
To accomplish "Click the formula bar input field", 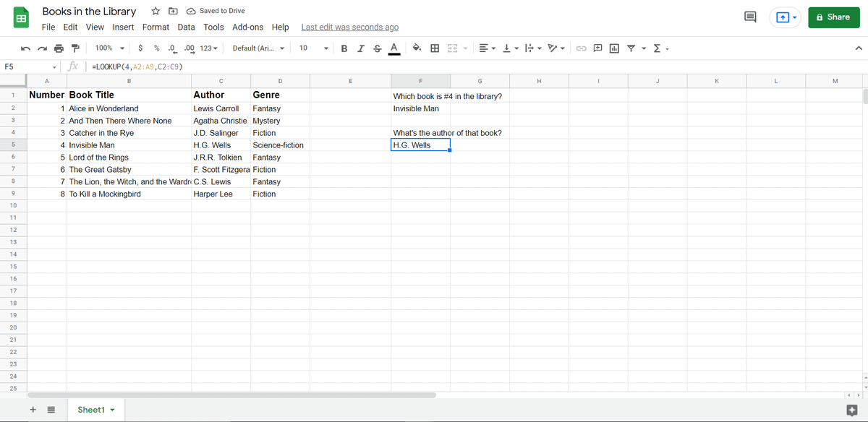I will (434, 66).
